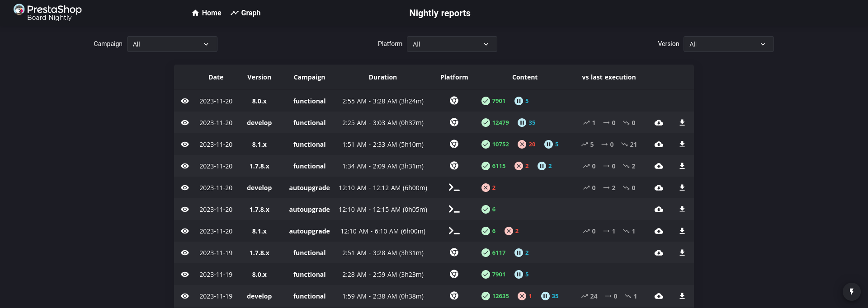The image size is (868, 308).
Task: Download file for the 8.1.x functional 2023-11-20 report
Action: click(x=682, y=145)
